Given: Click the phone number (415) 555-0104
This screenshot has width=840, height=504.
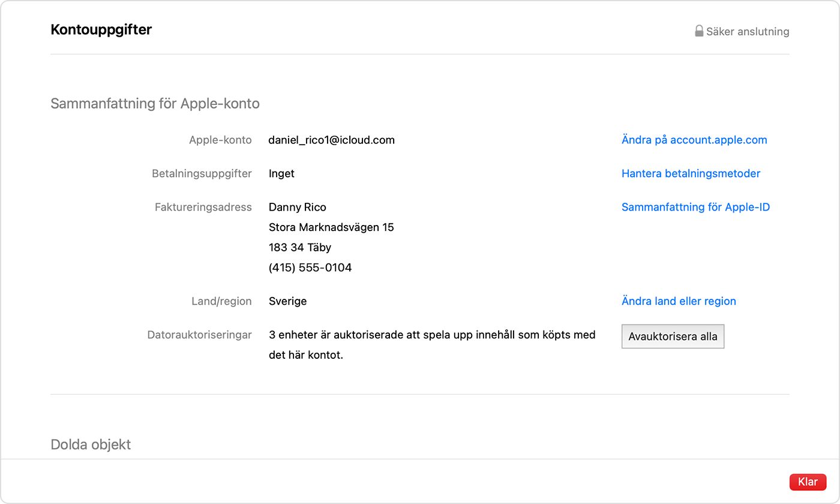Looking at the screenshot, I should point(310,268).
